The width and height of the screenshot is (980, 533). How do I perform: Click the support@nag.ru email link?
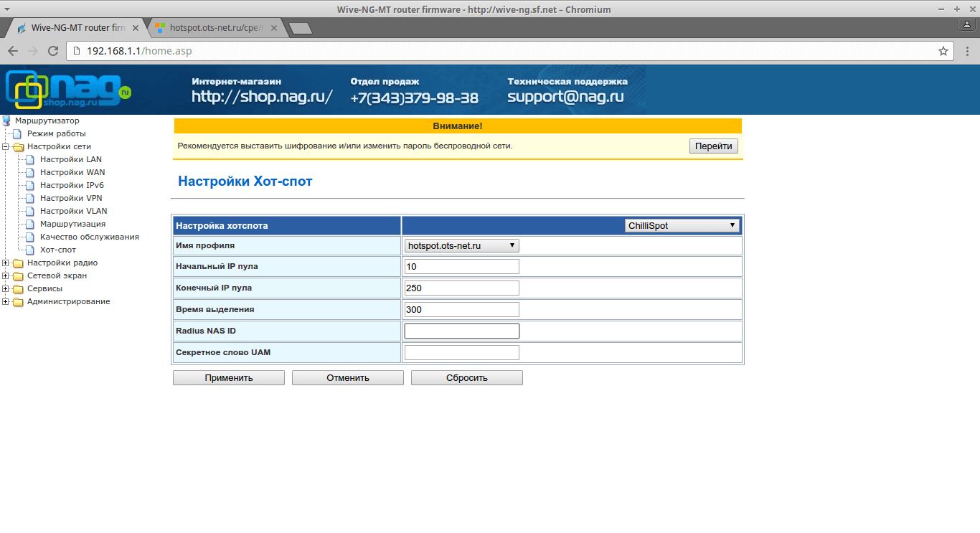coord(565,97)
